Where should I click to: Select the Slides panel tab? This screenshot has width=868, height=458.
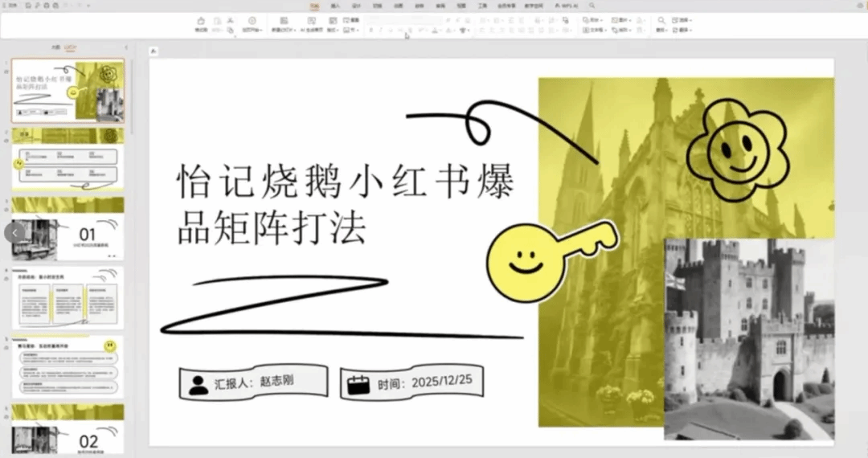click(x=70, y=47)
